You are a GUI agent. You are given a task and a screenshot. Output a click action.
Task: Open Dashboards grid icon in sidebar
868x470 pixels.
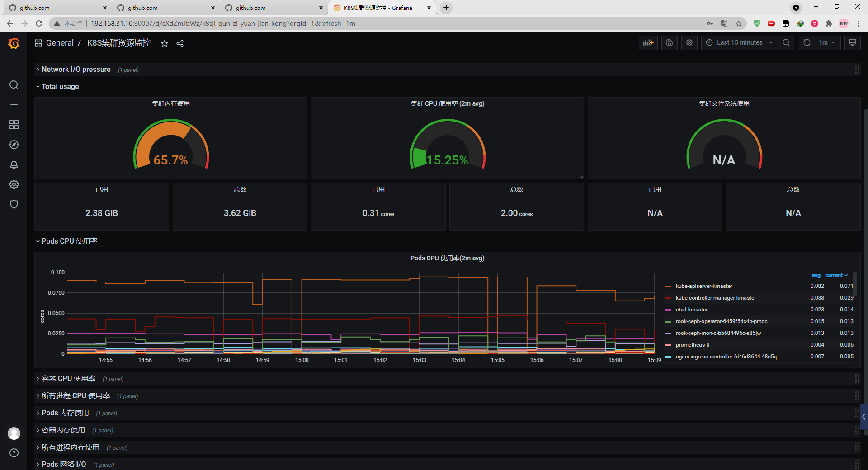point(14,125)
